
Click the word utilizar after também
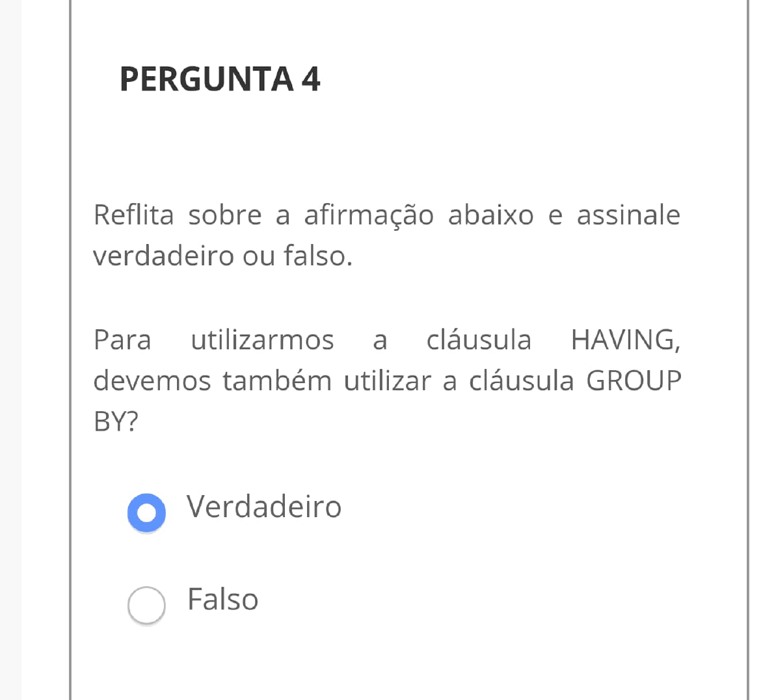click(x=387, y=381)
